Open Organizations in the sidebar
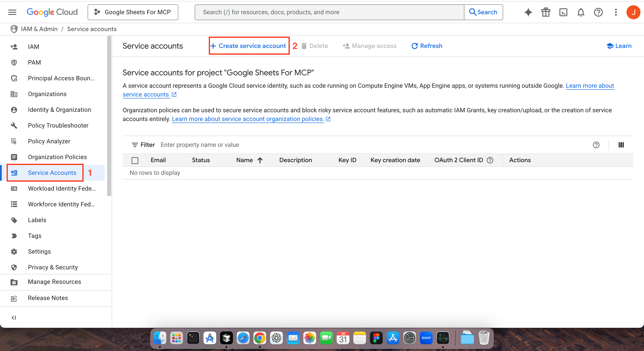 click(x=53, y=94)
